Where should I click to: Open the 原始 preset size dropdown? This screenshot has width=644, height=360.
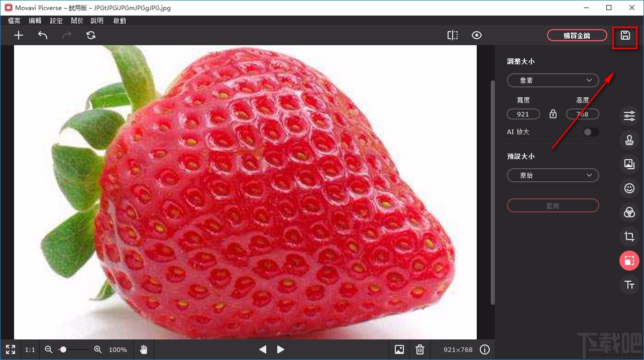(553, 175)
